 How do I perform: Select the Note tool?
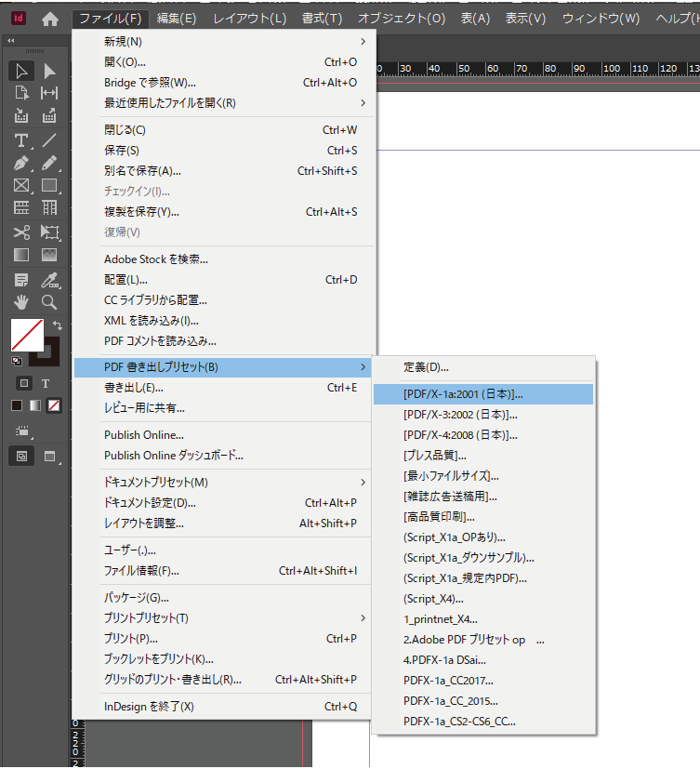point(21,280)
